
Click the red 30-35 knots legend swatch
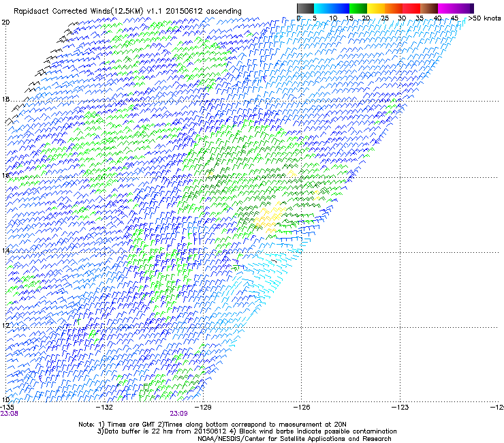pos(411,8)
